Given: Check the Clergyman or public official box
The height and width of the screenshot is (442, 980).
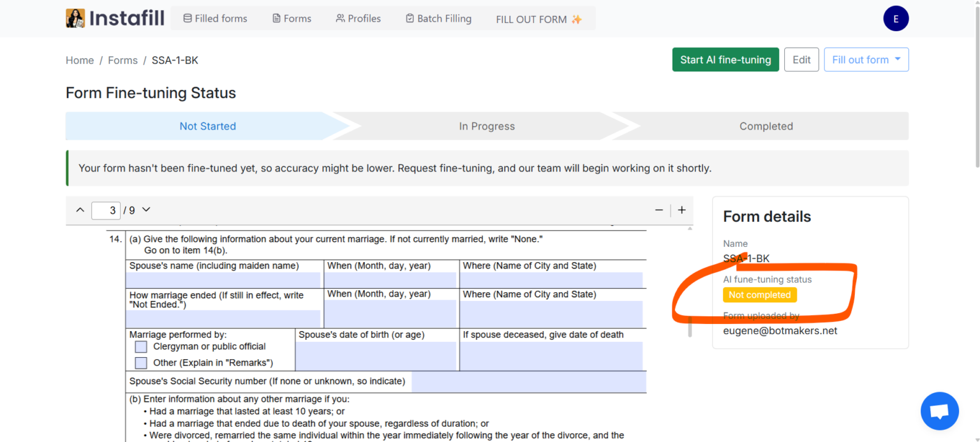Looking at the screenshot, I should click(x=141, y=347).
